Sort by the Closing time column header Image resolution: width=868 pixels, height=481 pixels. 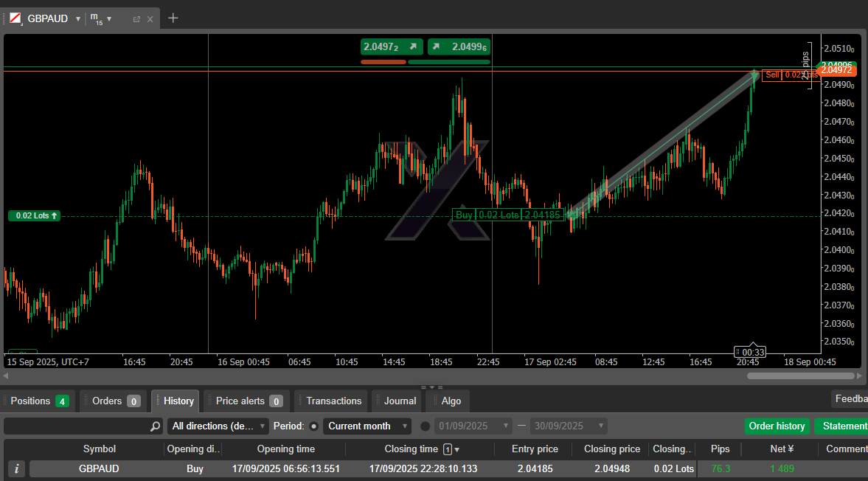click(411, 449)
